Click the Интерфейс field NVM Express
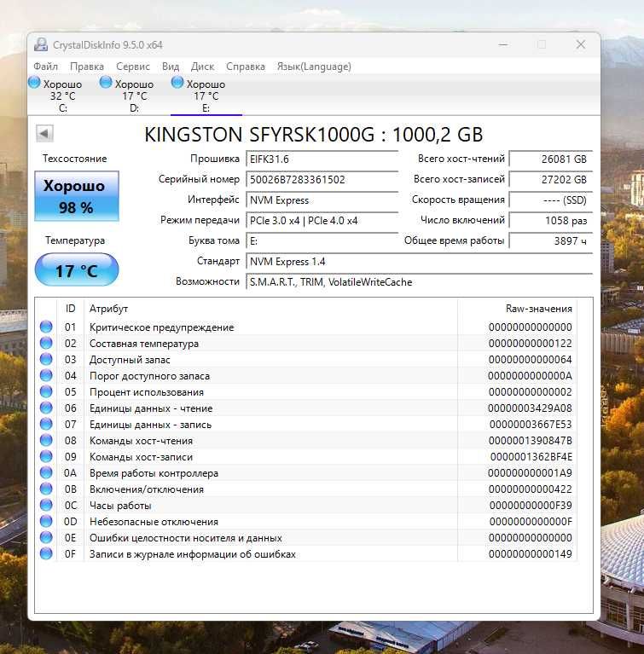The height and width of the screenshot is (654, 644). pos(322,200)
